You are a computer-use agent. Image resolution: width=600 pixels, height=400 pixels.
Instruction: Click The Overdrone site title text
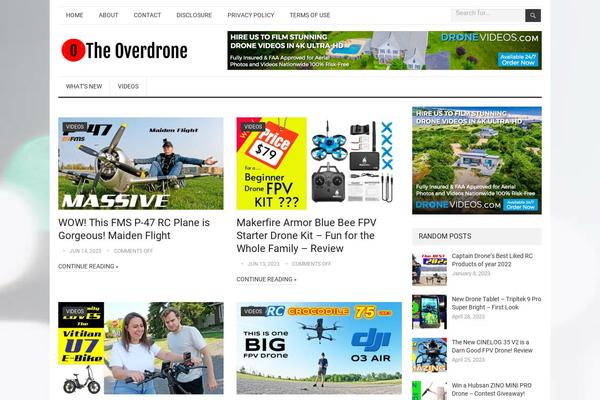click(137, 51)
